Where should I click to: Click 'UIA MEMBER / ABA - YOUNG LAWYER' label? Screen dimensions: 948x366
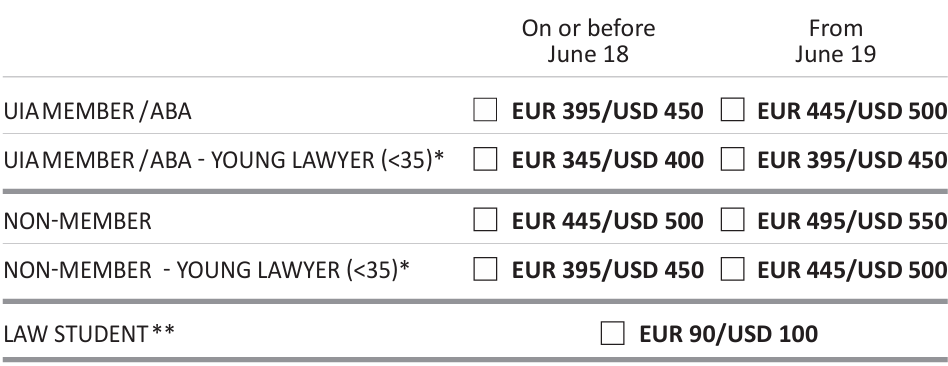[224, 160]
